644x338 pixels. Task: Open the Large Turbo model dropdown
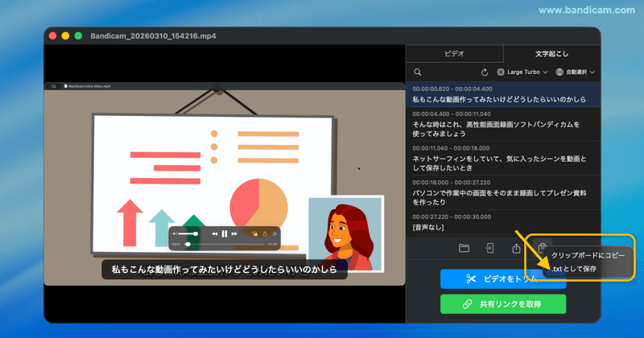click(522, 72)
